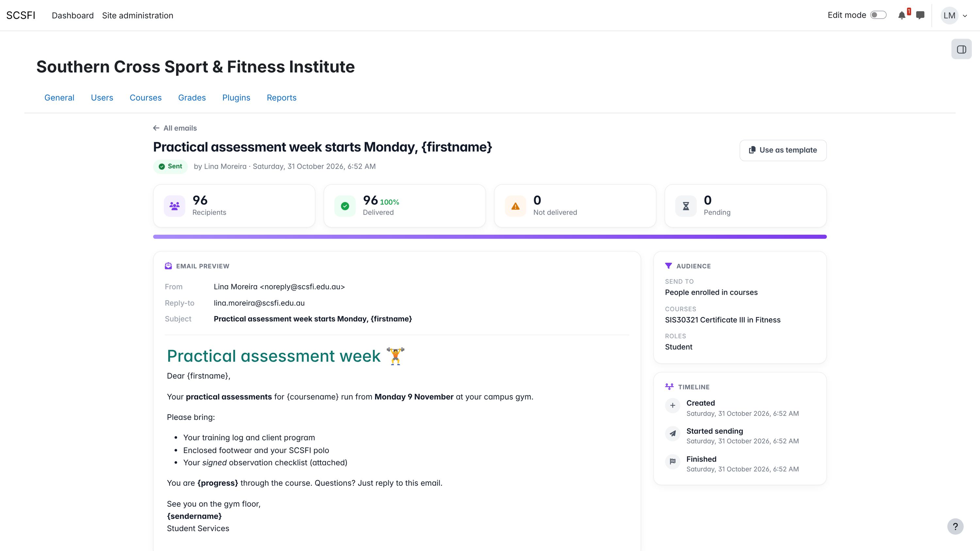Click the Pending hourglass icon
Image resolution: width=980 pixels, height=551 pixels.
point(686,206)
